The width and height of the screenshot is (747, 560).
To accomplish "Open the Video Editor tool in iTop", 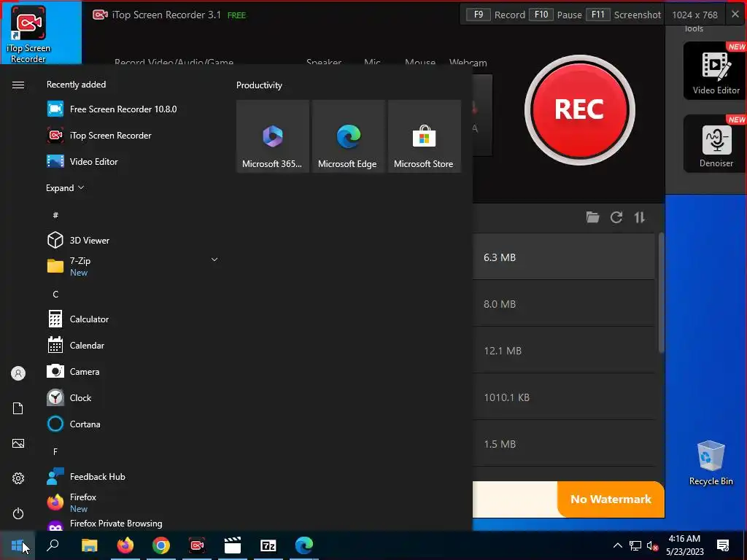I will (715, 71).
